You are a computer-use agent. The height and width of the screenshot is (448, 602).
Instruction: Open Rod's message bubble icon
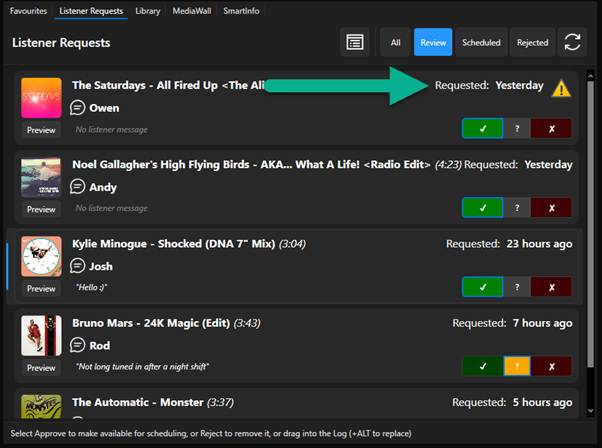[77, 345]
